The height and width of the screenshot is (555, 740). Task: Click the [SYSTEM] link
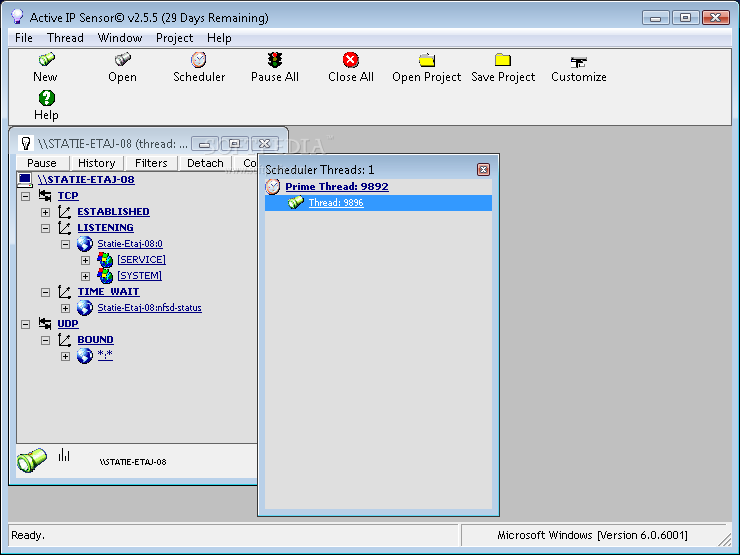click(x=140, y=276)
